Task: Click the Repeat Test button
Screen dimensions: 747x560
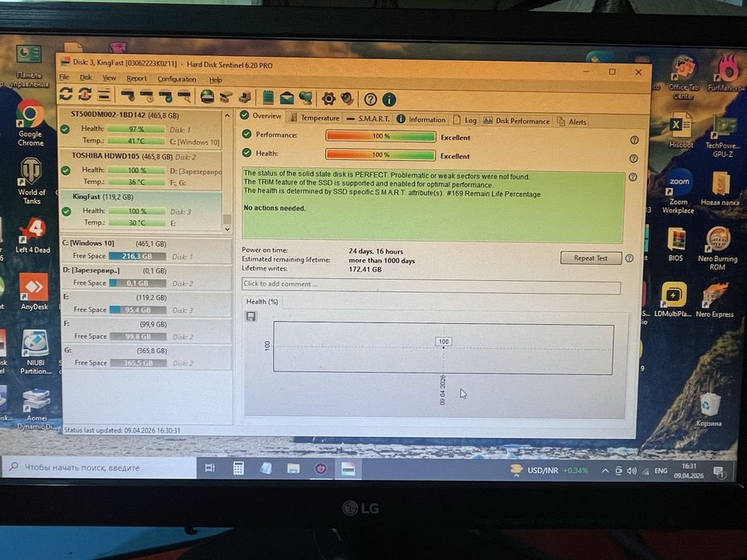Action: pos(591,258)
